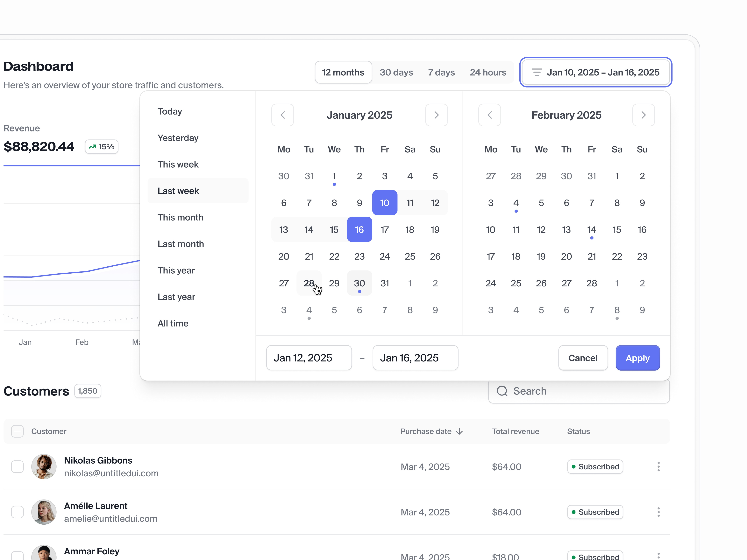Check the box for Nikolas Gibbons

click(x=17, y=466)
